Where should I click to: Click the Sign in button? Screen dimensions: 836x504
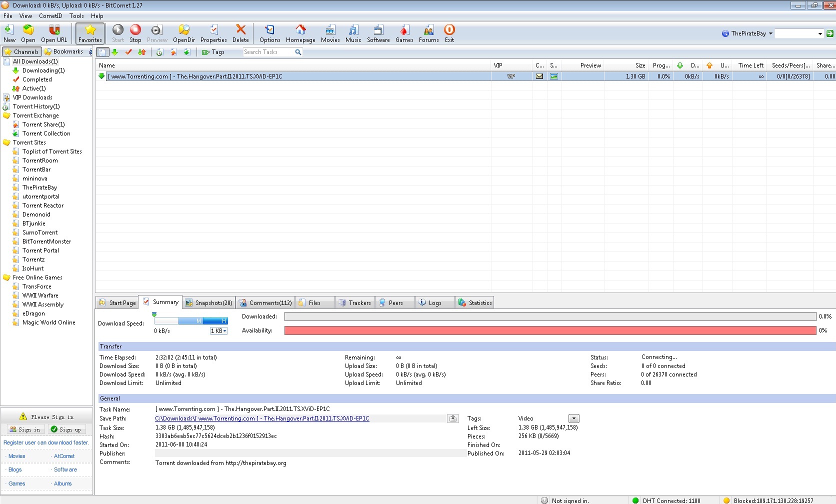(x=25, y=429)
